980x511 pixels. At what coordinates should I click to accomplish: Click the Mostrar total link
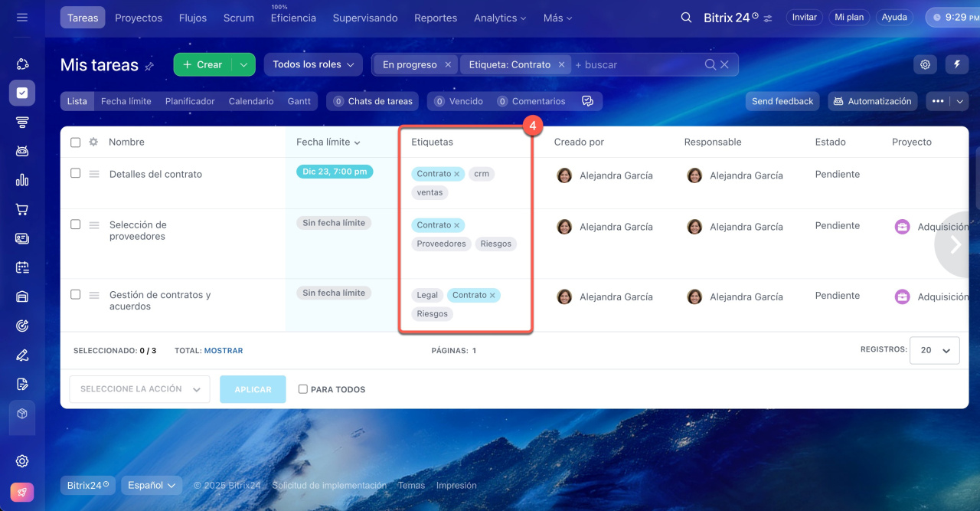(x=223, y=351)
